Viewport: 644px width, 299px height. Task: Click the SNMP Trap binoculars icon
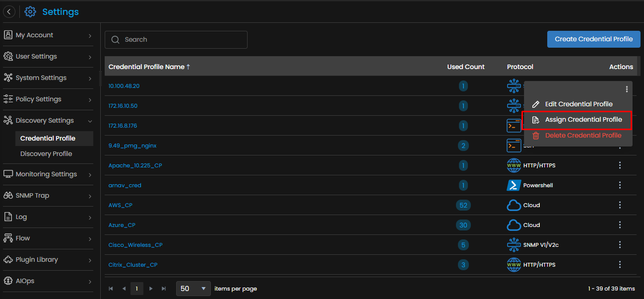click(8, 196)
